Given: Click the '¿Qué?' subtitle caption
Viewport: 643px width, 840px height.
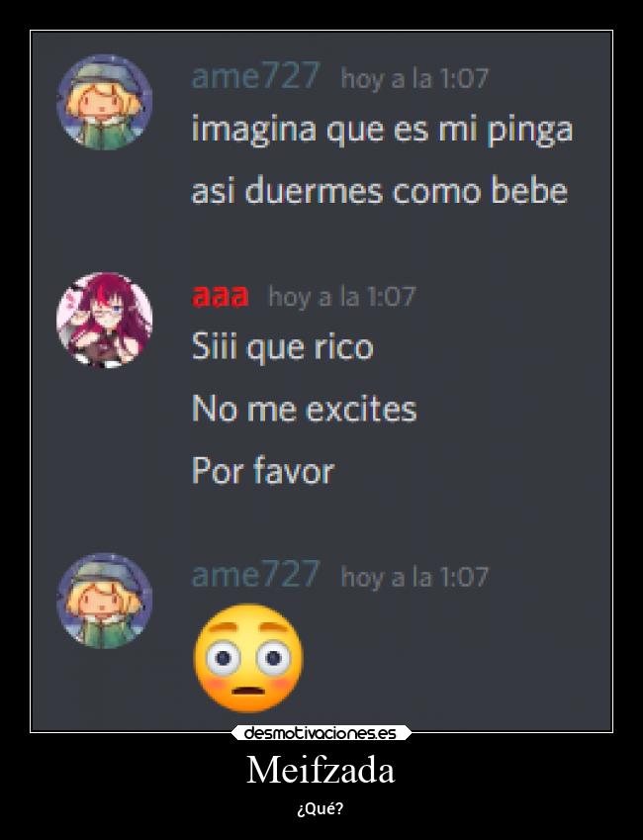Looking at the screenshot, I should click(321, 808).
